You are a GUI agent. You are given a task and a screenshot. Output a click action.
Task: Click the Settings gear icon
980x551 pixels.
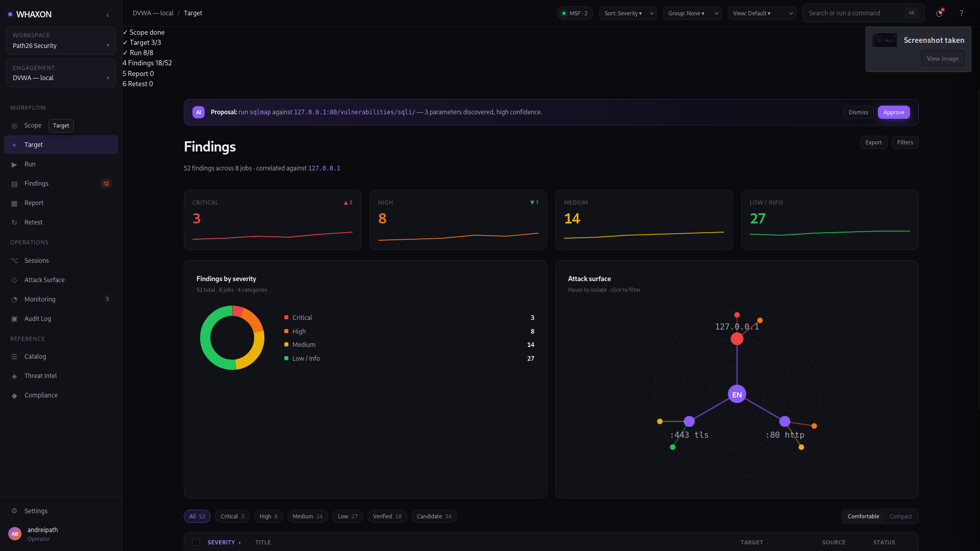(14, 511)
